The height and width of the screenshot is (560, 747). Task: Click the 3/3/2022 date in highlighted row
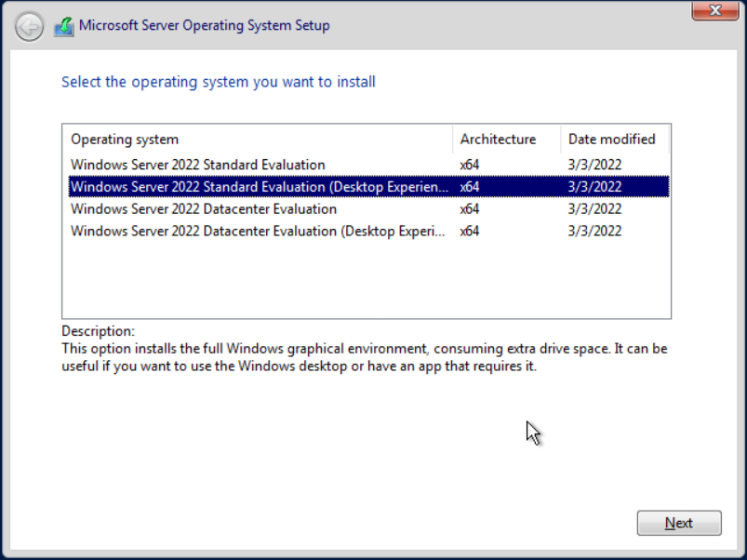594,187
